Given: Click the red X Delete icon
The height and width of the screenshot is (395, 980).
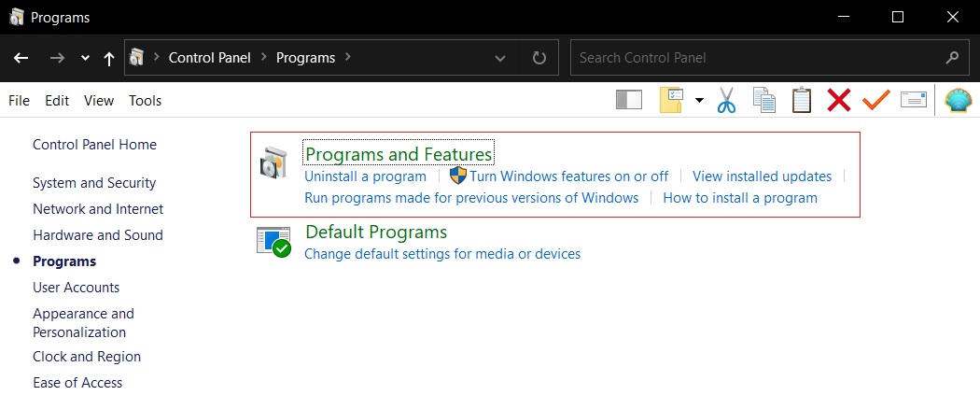Looking at the screenshot, I should point(839,100).
